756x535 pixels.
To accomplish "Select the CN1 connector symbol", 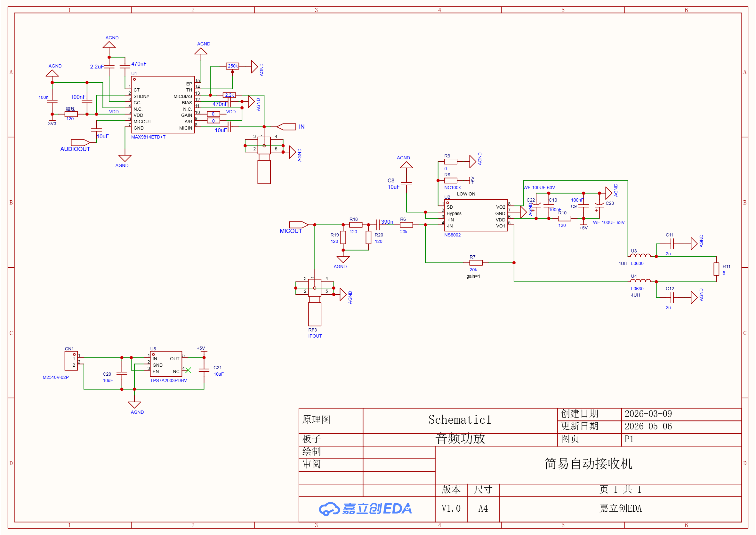I will (x=71, y=361).
